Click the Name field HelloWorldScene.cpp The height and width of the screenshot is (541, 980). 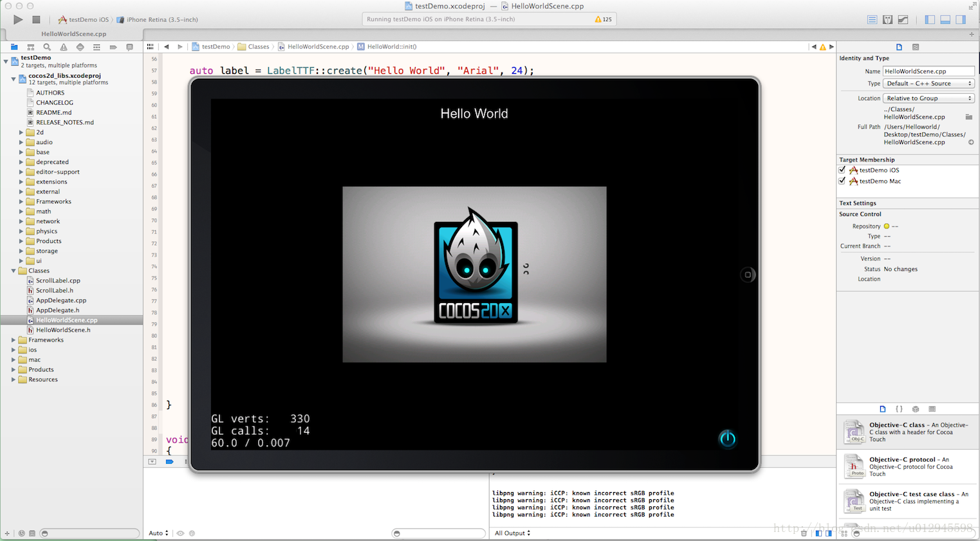coord(929,71)
